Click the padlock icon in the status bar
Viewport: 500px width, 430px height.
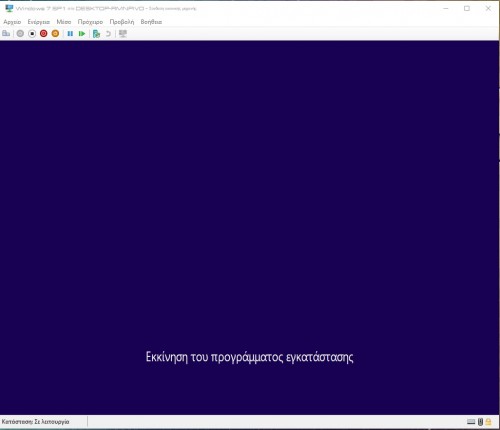(488, 422)
